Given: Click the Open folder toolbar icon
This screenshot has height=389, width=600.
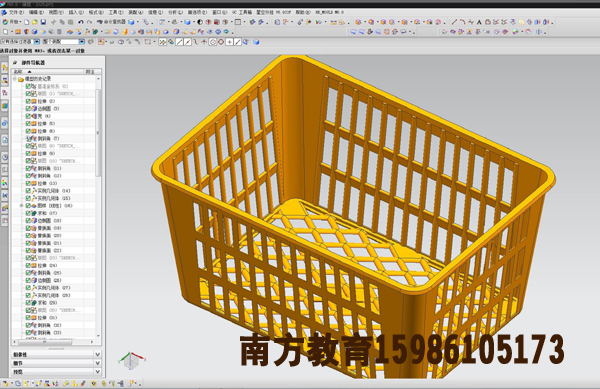Looking at the screenshot, I should (34, 22).
